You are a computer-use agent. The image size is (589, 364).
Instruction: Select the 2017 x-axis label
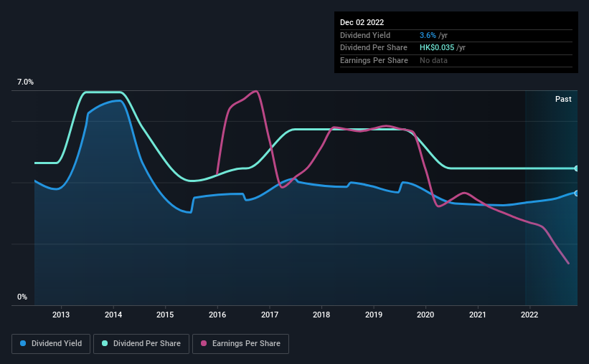269,315
